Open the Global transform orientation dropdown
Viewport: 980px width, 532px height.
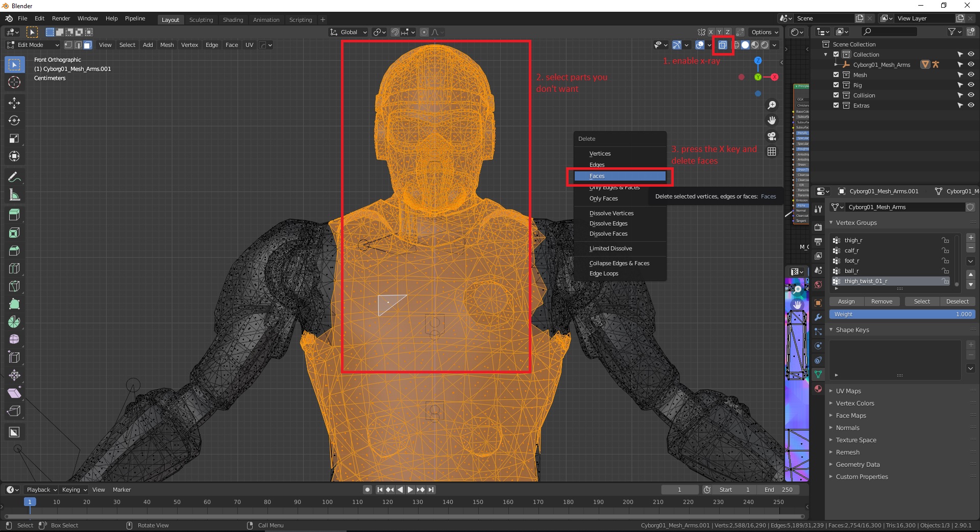click(x=349, y=32)
